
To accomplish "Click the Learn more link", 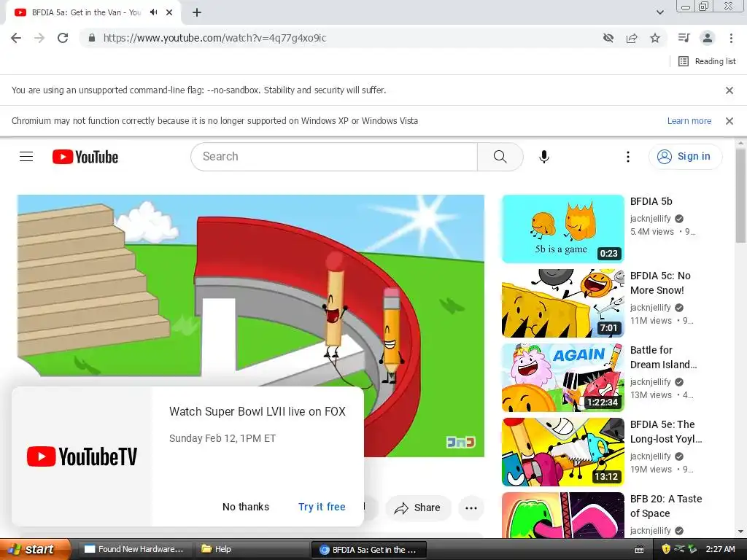I will 689,121.
